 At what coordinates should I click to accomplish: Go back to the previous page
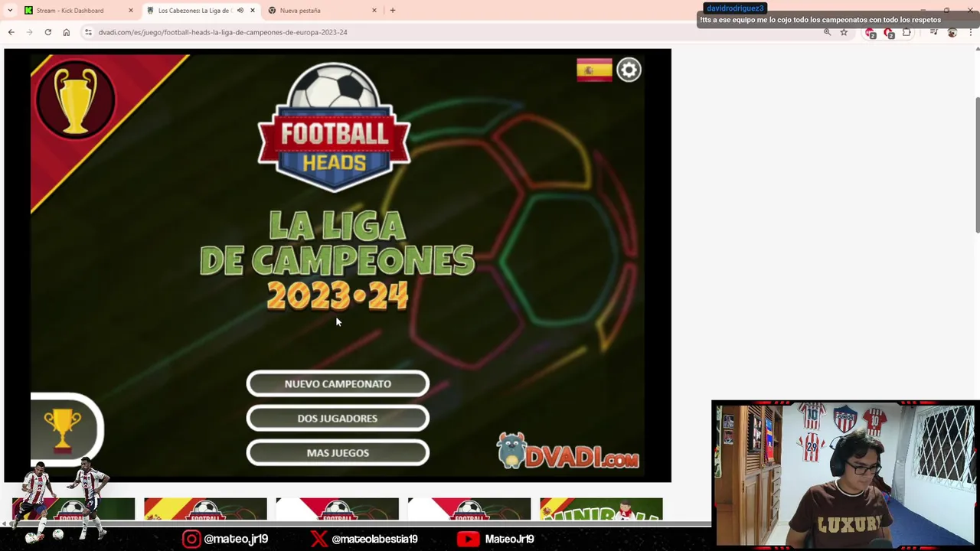click(x=11, y=32)
